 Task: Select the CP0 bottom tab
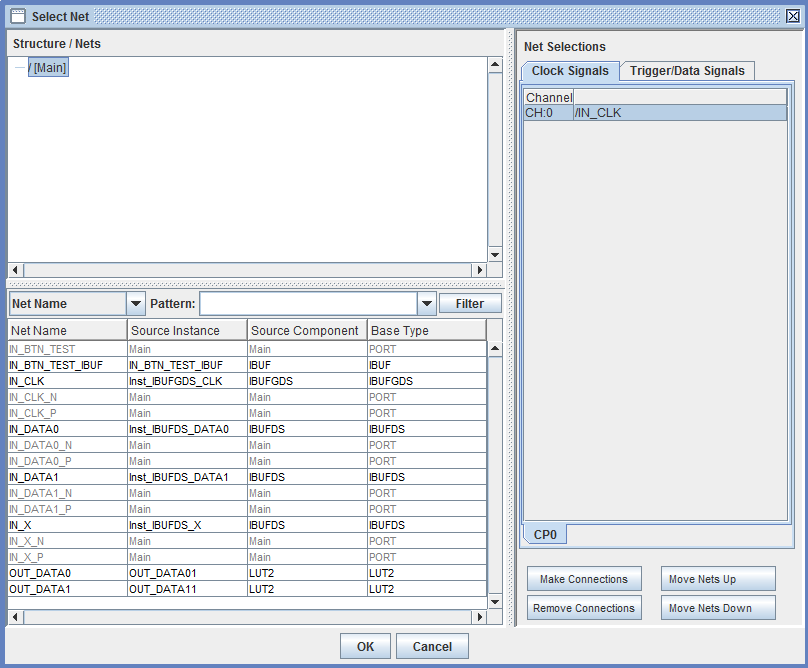tap(545, 535)
